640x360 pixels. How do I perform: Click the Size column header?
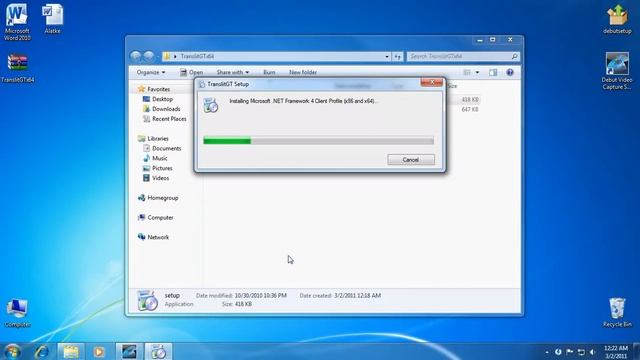tap(452, 86)
